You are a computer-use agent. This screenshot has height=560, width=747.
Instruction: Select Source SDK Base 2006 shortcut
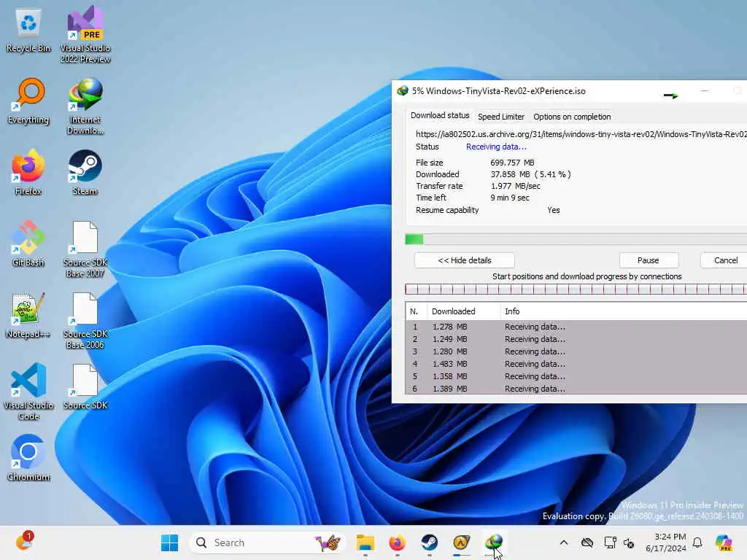[85, 321]
